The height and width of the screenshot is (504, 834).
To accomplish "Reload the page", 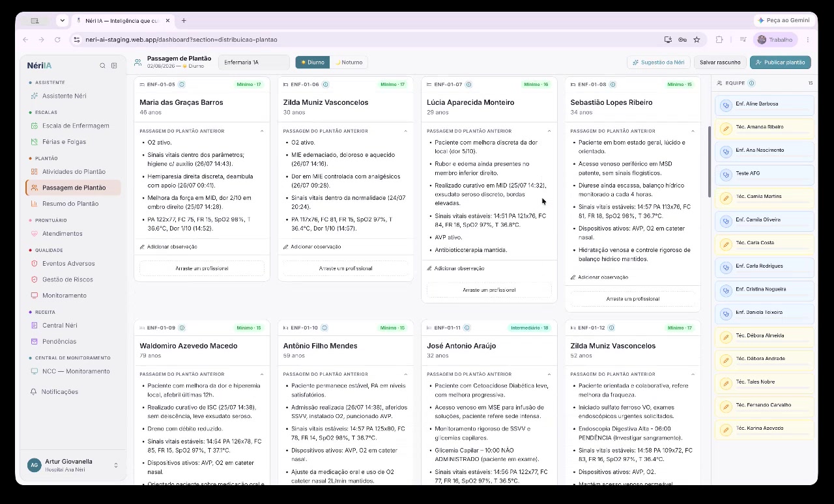I will coord(57,40).
